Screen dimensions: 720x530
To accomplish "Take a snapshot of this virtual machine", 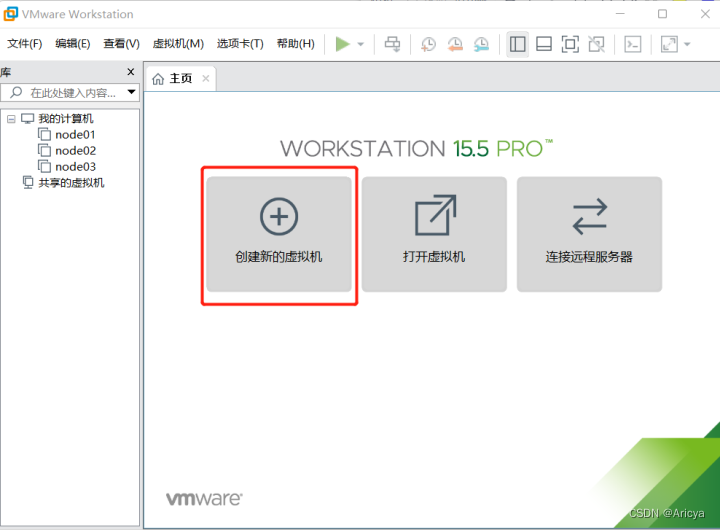I will (x=428, y=44).
